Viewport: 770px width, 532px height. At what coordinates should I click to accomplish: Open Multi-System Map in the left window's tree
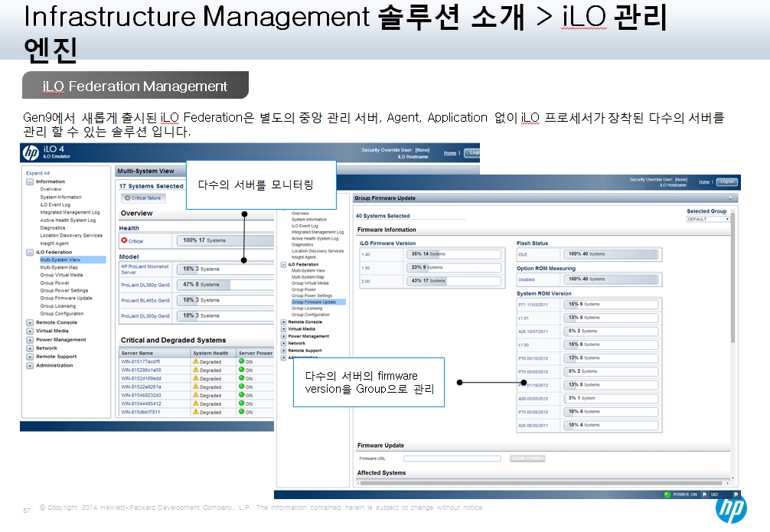(59, 268)
